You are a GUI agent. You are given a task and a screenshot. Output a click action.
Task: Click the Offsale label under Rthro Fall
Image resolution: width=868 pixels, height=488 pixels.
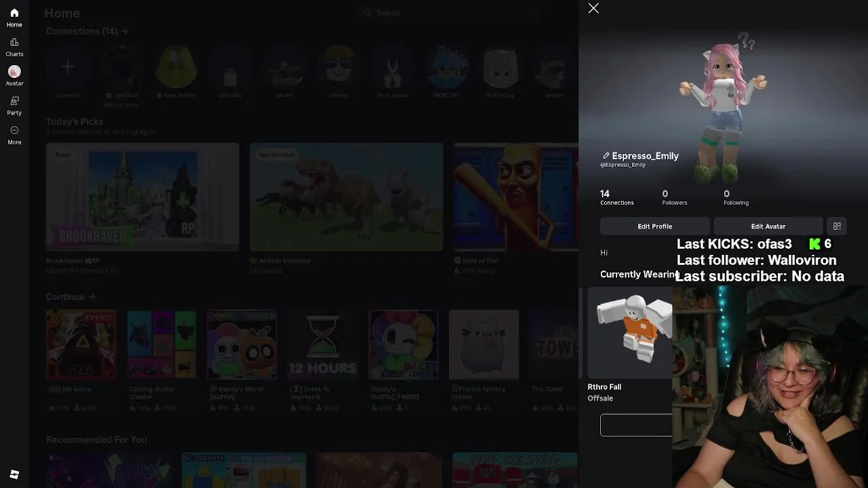[x=600, y=399]
